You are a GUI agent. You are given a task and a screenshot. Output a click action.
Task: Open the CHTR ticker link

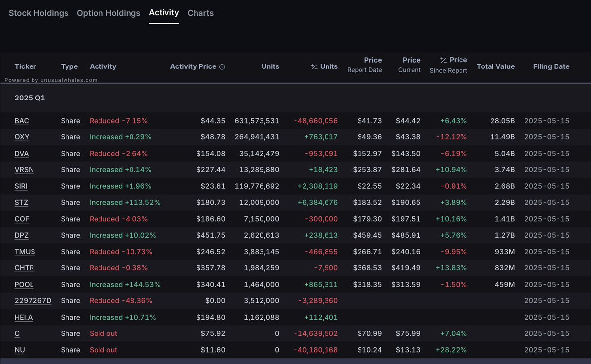[24, 268]
